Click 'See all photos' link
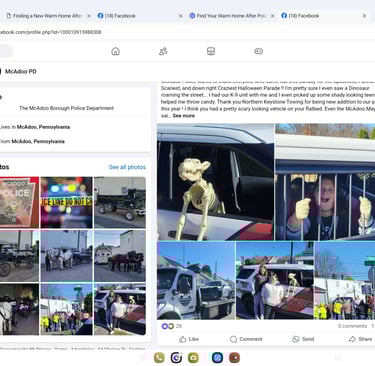The height and width of the screenshot is (366, 375). (x=127, y=167)
